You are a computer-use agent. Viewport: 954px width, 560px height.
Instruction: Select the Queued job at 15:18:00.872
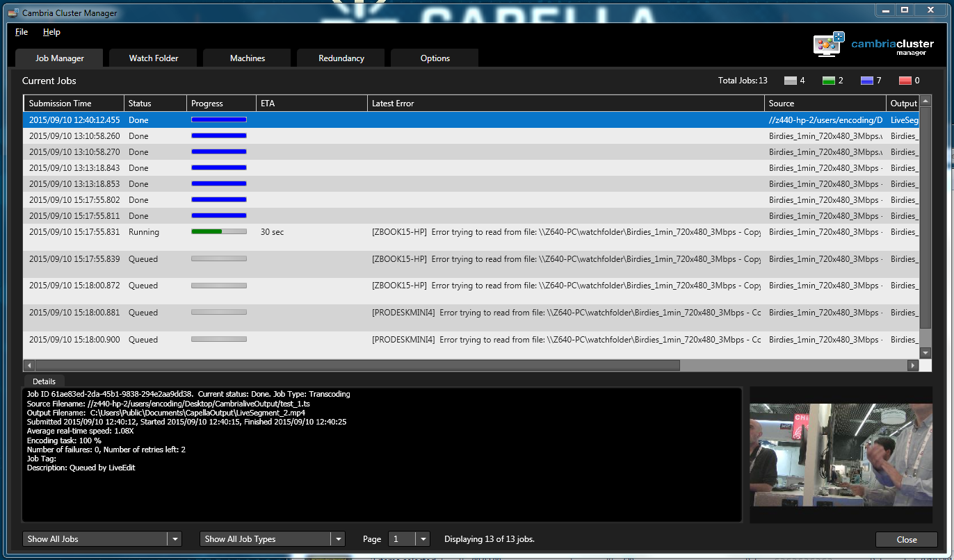[471, 290]
